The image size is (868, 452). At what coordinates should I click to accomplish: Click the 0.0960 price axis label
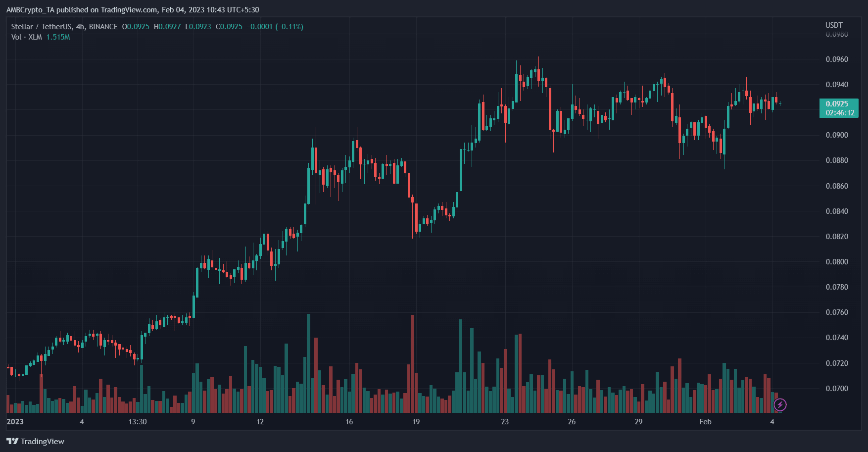point(837,59)
